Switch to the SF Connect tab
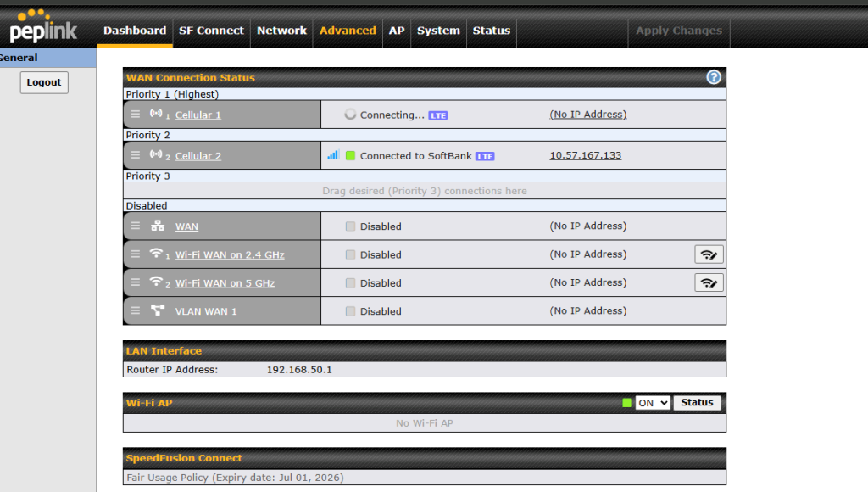This screenshot has width=868, height=492. pyautogui.click(x=211, y=31)
